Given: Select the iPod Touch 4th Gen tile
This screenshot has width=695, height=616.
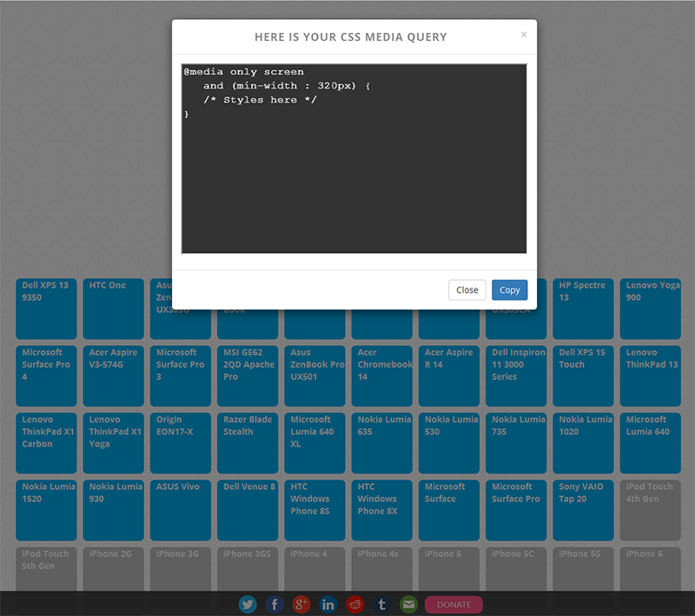Looking at the screenshot, I should [651, 510].
